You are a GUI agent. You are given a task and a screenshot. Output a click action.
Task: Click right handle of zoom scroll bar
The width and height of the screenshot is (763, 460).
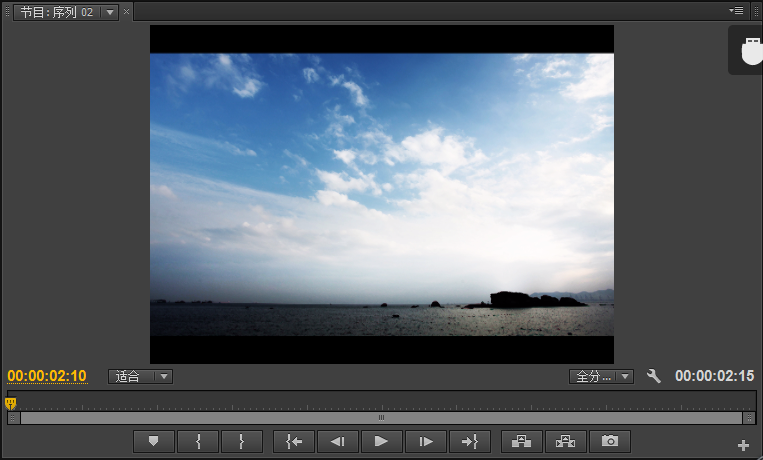pyautogui.click(x=749, y=418)
